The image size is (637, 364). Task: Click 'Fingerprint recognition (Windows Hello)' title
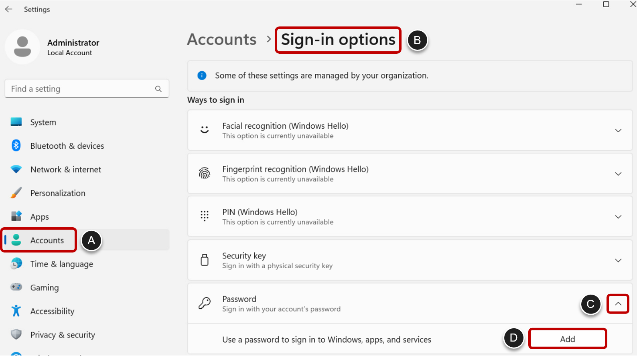[x=296, y=169]
